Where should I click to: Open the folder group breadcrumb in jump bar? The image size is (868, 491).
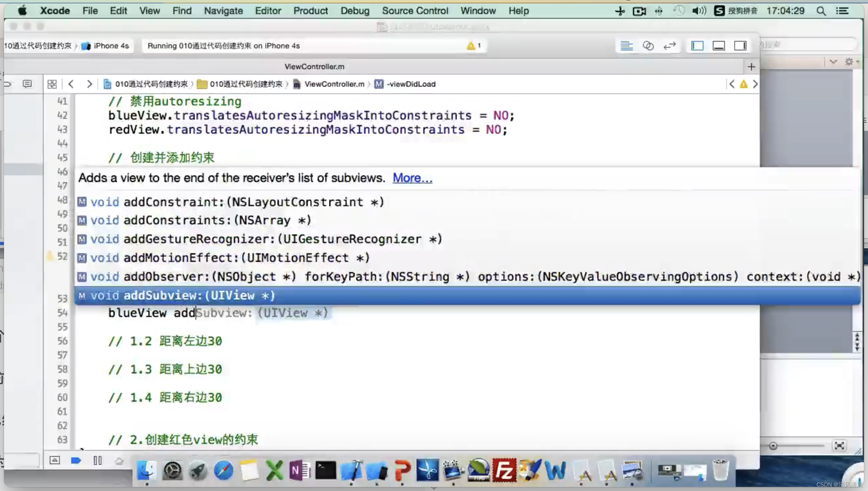point(240,84)
